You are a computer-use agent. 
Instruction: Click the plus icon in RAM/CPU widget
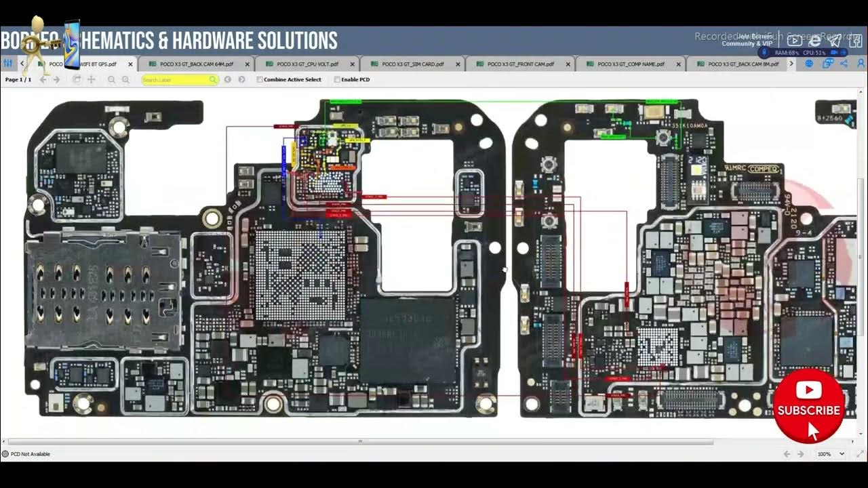point(843,52)
